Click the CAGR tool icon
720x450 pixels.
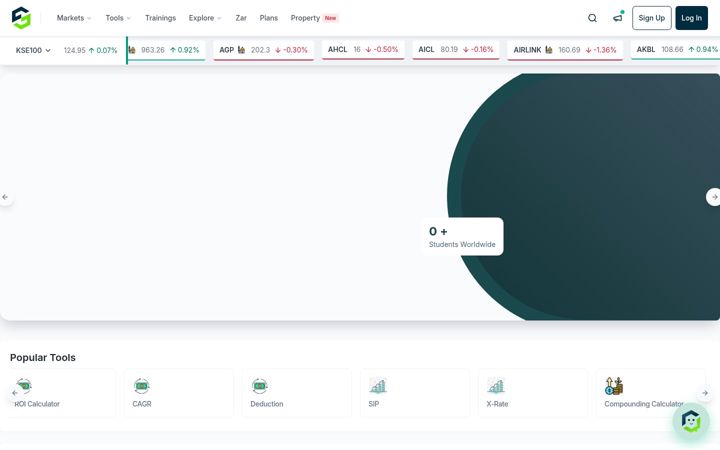click(x=141, y=386)
